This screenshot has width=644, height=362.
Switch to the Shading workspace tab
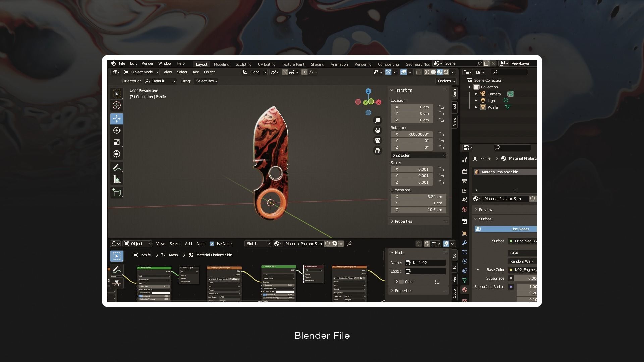tap(317, 64)
